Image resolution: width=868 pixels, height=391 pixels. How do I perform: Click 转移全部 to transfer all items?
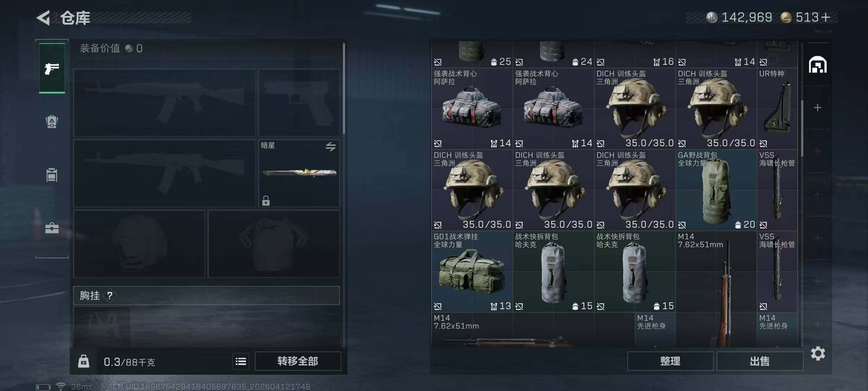coord(298,361)
